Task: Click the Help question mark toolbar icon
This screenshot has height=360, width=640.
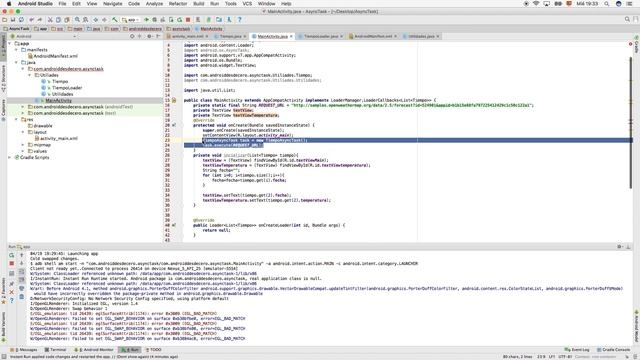Action: click(x=240, y=19)
